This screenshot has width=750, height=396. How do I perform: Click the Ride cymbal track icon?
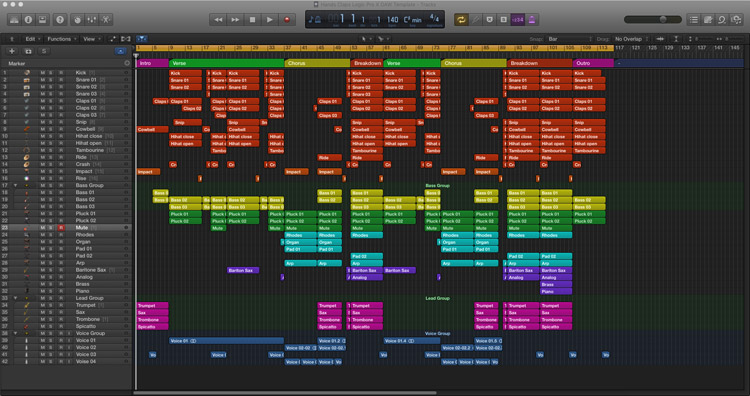27,157
